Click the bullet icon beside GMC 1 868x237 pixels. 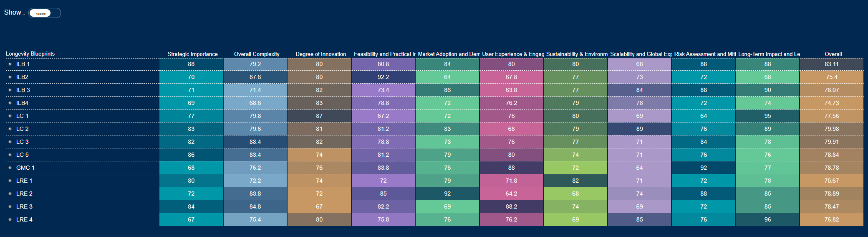click(10, 168)
